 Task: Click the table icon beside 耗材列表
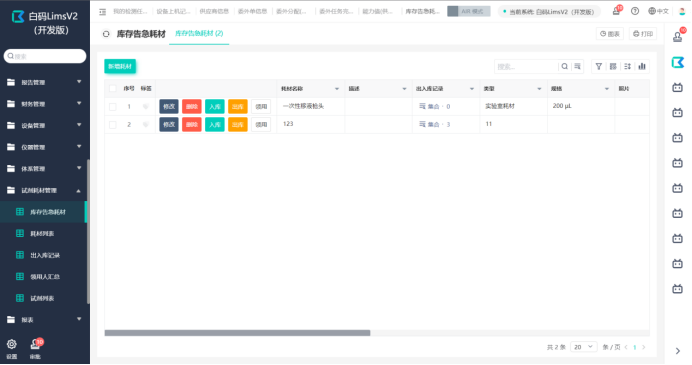coord(20,233)
